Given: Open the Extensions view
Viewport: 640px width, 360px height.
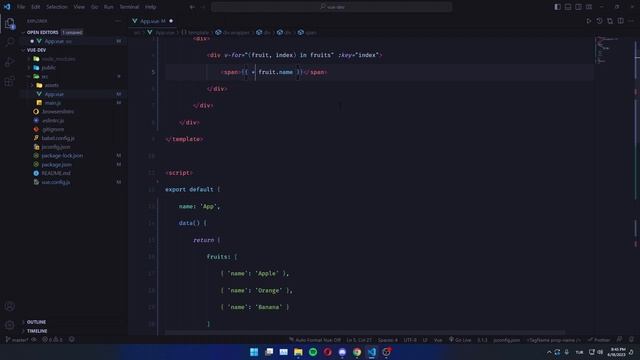Looking at the screenshot, I should pyautogui.click(x=10, y=81).
